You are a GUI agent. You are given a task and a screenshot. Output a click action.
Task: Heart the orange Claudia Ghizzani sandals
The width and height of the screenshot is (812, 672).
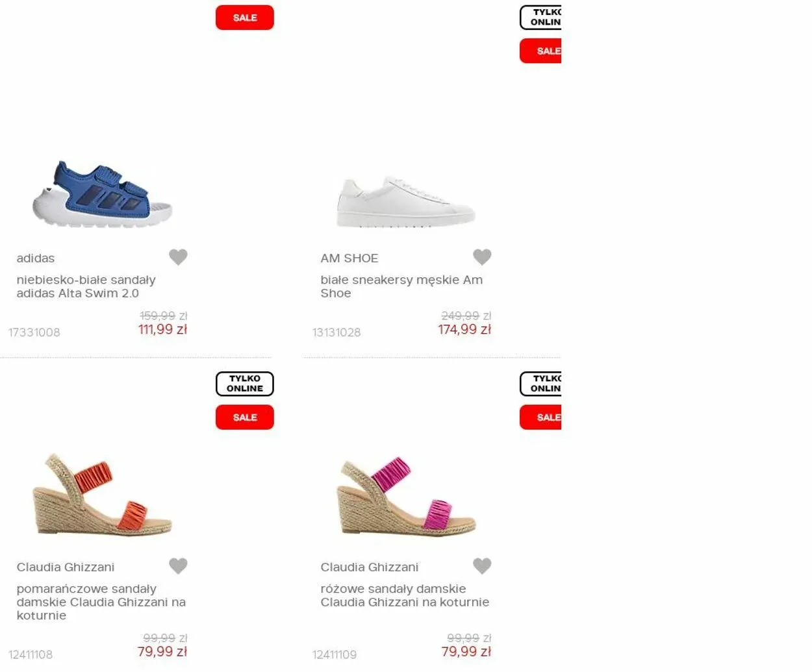coord(178,566)
